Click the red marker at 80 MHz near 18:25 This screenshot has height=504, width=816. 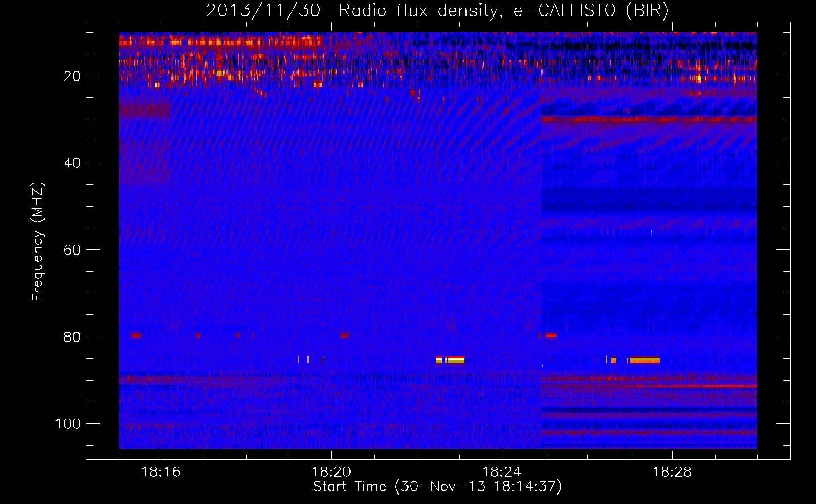tap(551, 335)
